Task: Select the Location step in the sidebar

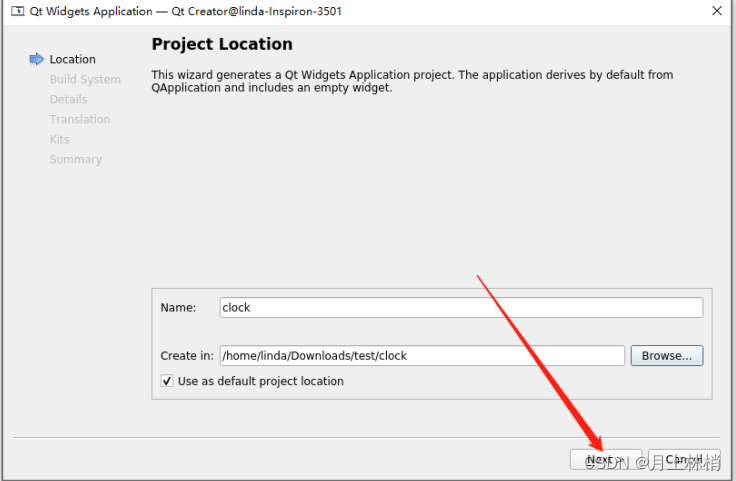Action: click(72, 59)
